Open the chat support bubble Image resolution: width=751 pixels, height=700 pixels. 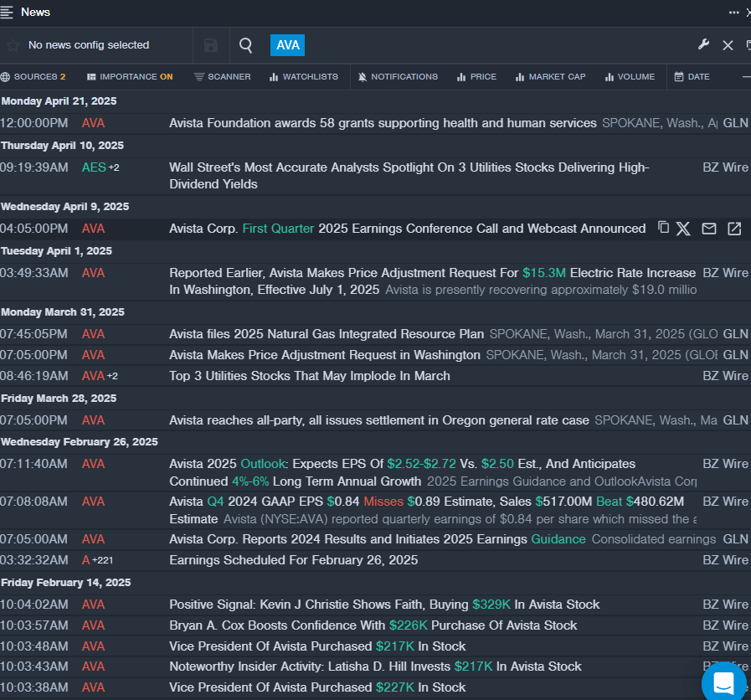pos(723,682)
